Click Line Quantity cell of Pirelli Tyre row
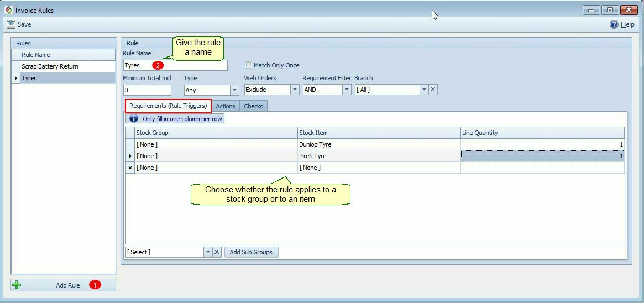 [542, 156]
